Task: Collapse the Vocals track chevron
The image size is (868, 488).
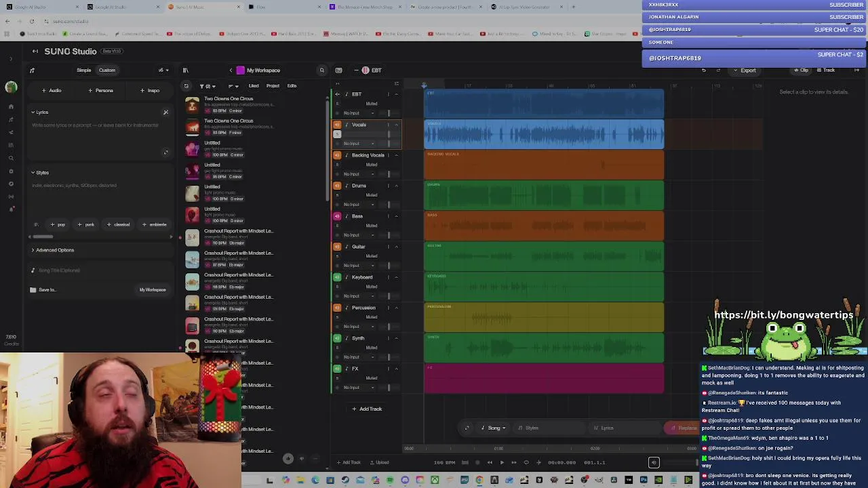Action: (397, 125)
